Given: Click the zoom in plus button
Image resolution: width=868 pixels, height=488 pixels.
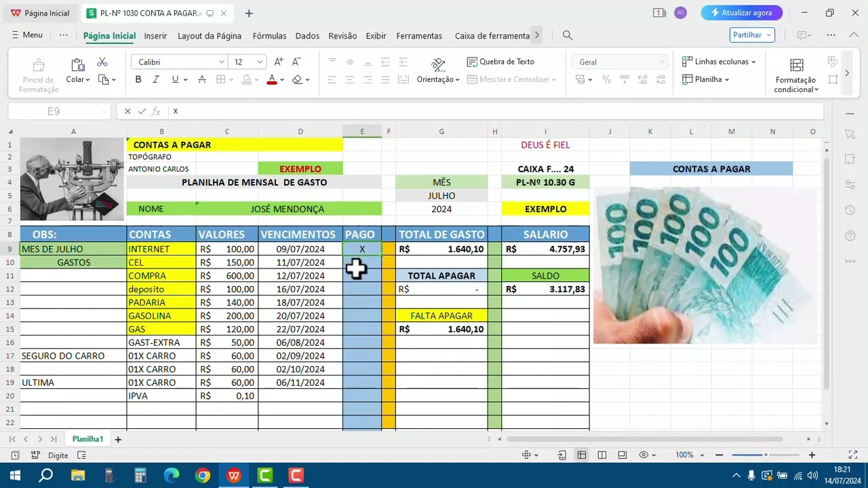Looking at the screenshot, I should [x=812, y=455].
